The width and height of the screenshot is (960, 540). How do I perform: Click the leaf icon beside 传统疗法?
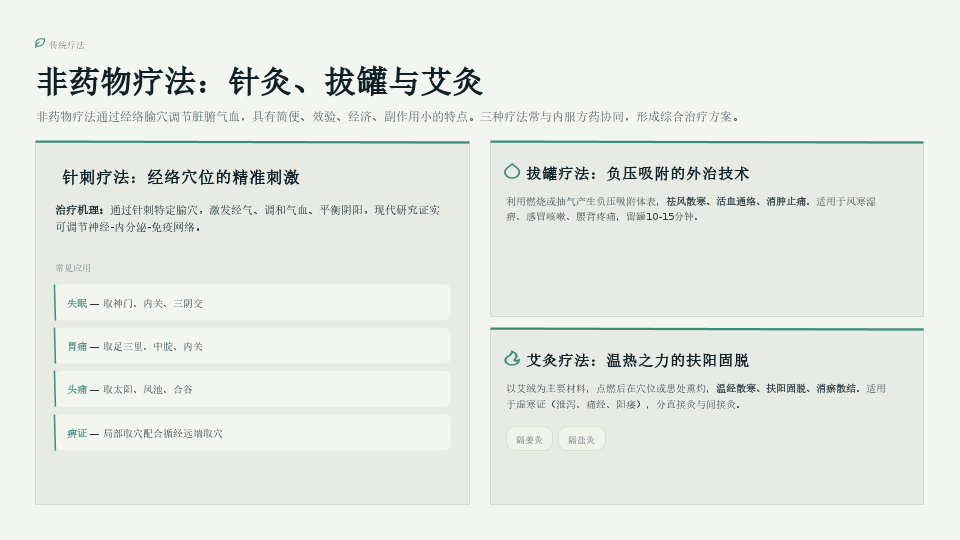coord(40,43)
